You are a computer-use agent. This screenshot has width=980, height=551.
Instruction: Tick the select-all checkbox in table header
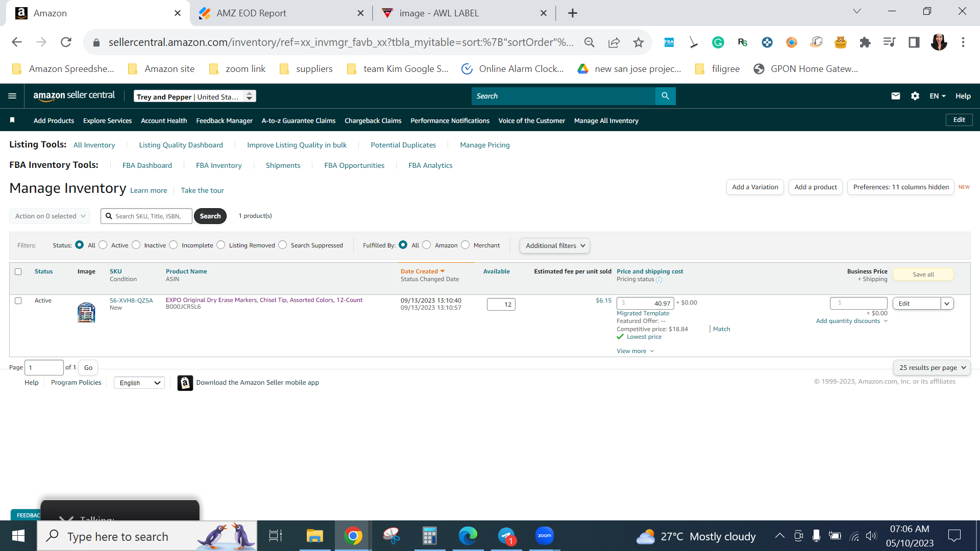(x=18, y=271)
